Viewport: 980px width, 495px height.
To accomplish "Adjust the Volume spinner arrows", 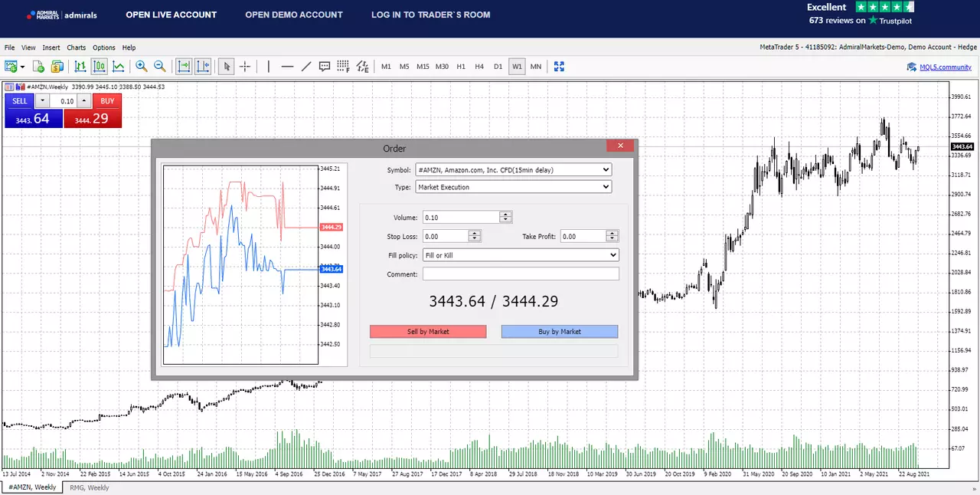I will pyautogui.click(x=505, y=218).
